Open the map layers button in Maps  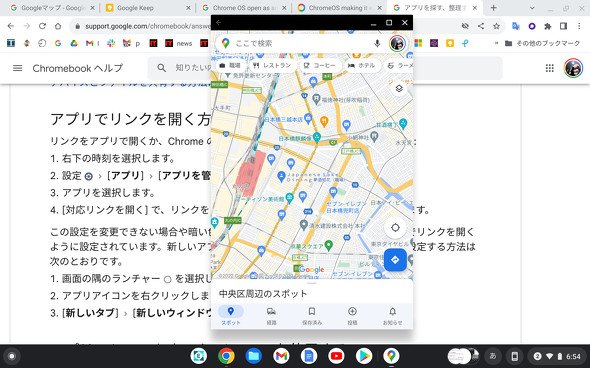399,88
